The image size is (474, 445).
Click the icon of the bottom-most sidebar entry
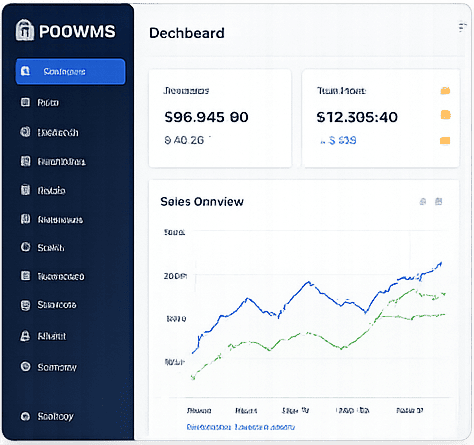point(25,416)
